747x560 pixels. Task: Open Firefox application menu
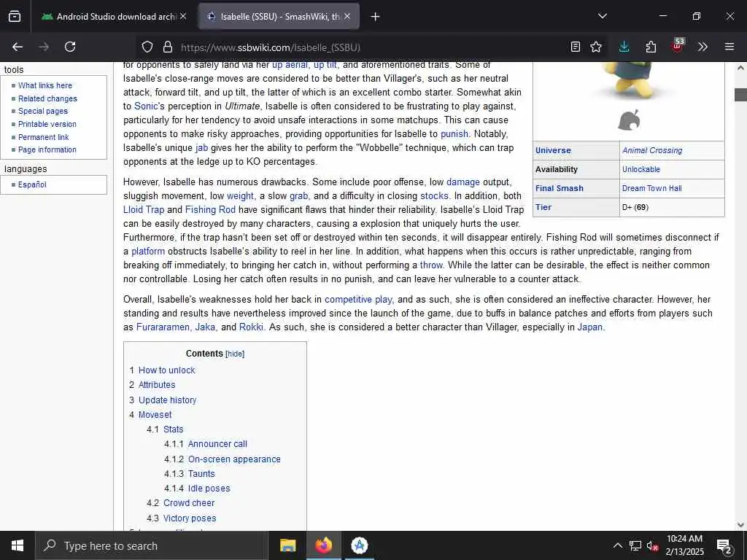(729, 47)
